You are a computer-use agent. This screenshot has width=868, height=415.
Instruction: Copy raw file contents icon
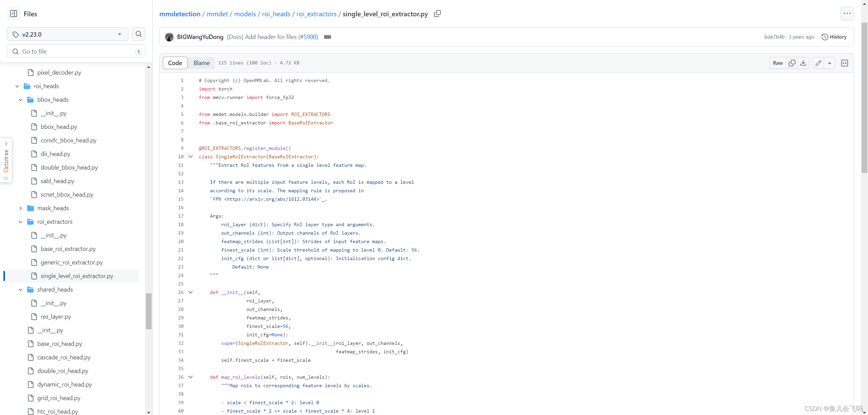[x=792, y=63]
